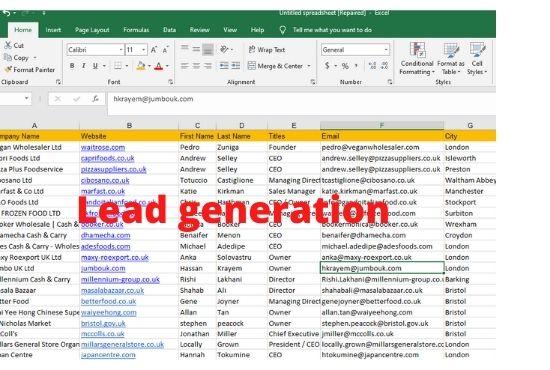Image resolution: width=550 pixels, height=370 pixels.
Task: Open the Orientation text angle icon
Action: point(224,49)
